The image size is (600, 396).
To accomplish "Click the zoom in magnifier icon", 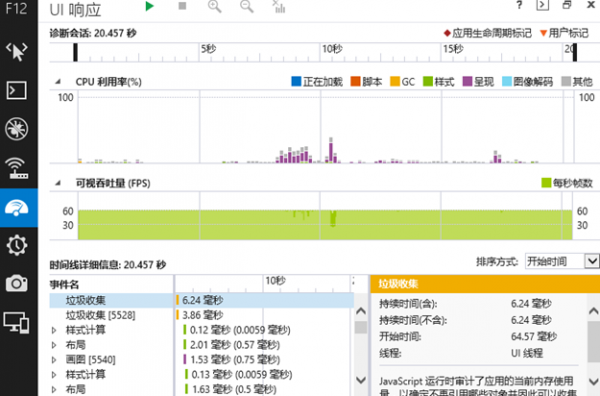I will (214, 6).
